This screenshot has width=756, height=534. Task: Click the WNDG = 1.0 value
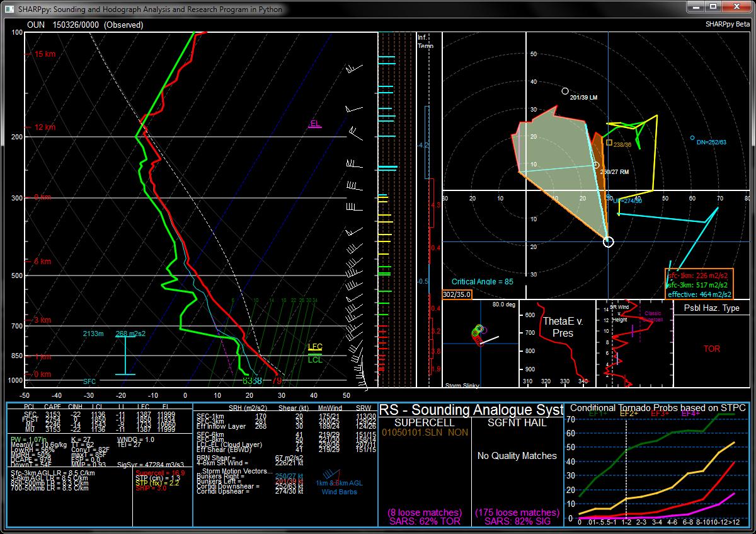[x=135, y=439]
